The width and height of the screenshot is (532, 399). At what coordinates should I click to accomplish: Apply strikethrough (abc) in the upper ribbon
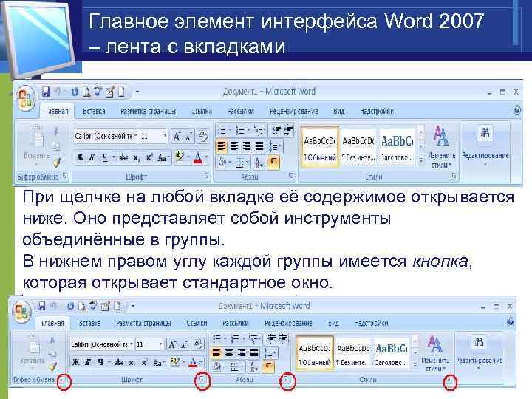124,157
